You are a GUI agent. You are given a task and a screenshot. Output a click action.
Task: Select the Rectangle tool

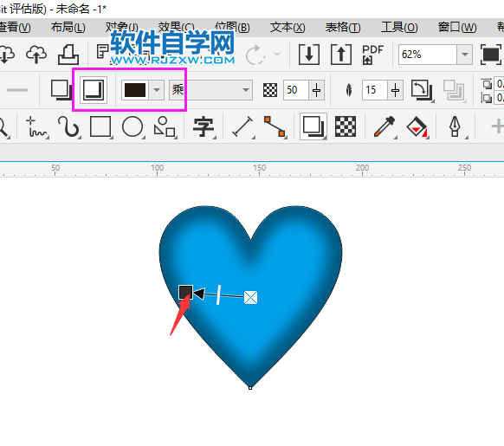(x=100, y=126)
